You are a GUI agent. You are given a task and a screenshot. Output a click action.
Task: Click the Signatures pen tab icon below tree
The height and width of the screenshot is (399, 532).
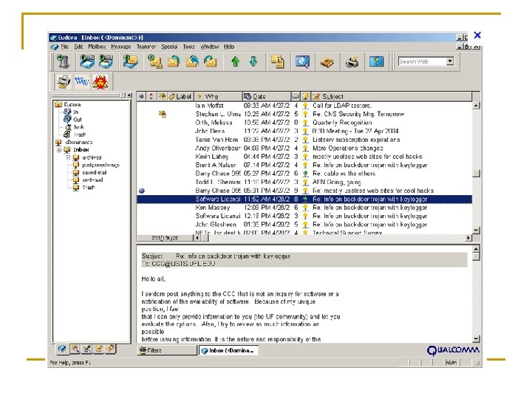click(x=87, y=349)
